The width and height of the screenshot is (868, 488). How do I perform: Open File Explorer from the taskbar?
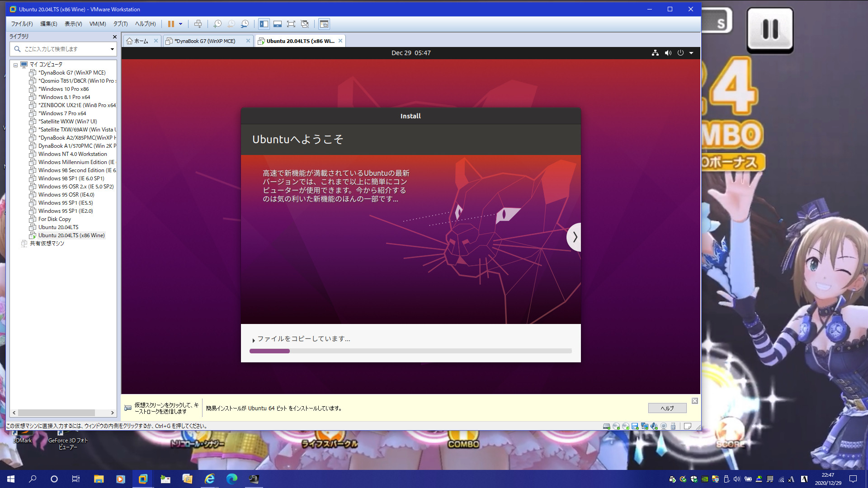(99, 479)
